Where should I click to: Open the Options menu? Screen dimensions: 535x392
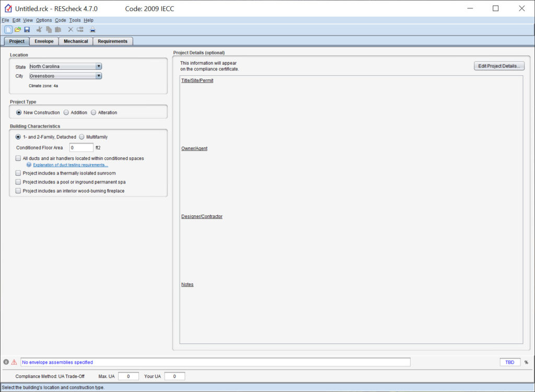click(44, 20)
